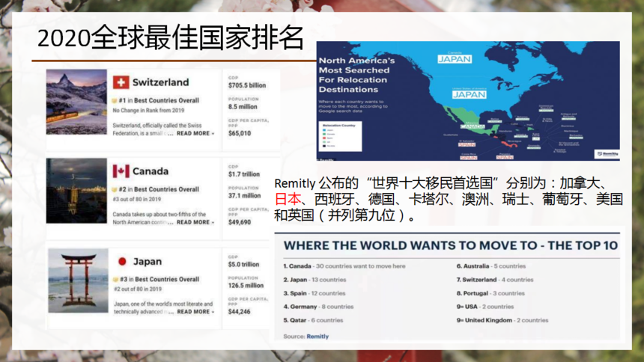The height and width of the screenshot is (362, 644).
Task: Click the medal icon beside #3 ranking
Action: [x=115, y=280]
